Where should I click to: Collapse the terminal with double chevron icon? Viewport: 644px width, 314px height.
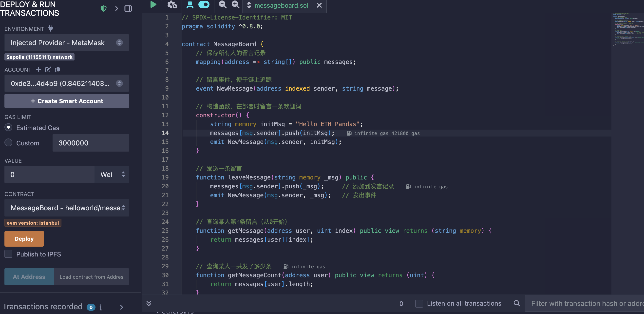149,303
